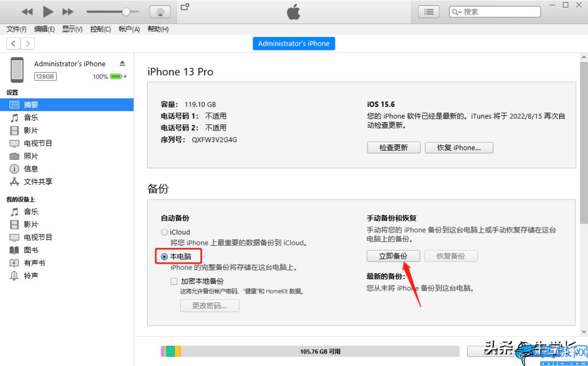Image resolution: width=588 pixels, height=366 pixels.
Task: Click the scrollbar up arrow
Action: point(584,57)
